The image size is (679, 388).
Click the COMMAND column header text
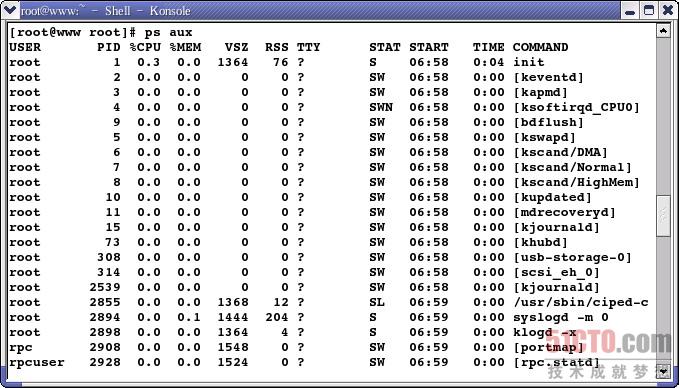(540, 47)
